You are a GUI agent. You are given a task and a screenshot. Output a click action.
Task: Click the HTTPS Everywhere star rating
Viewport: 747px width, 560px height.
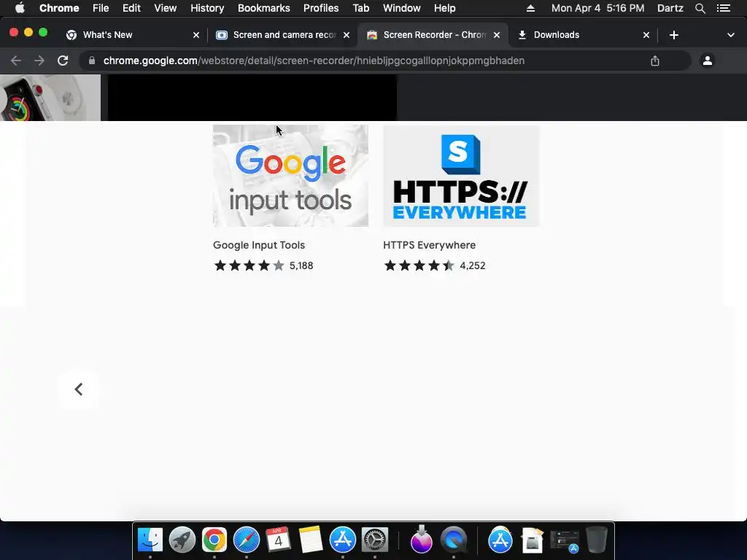pos(419,265)
